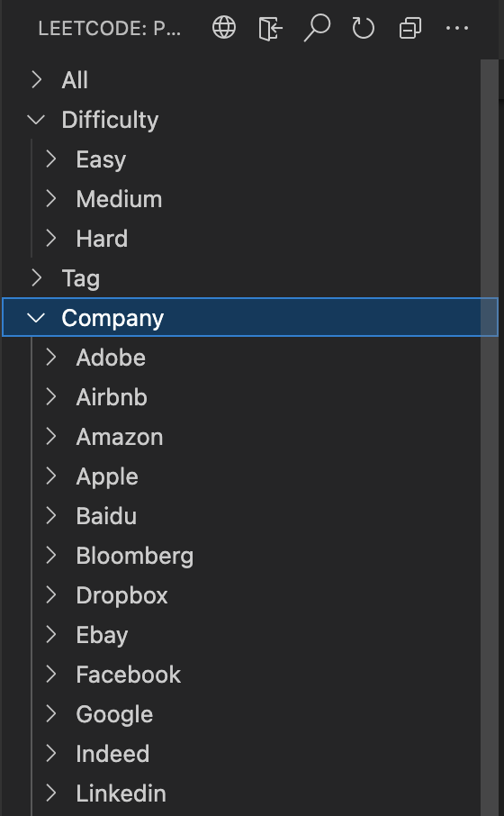Viewport: 504px width, 816px height.
Task: Click the vertical scrollbar of the tree
Action: pos(490,437)
